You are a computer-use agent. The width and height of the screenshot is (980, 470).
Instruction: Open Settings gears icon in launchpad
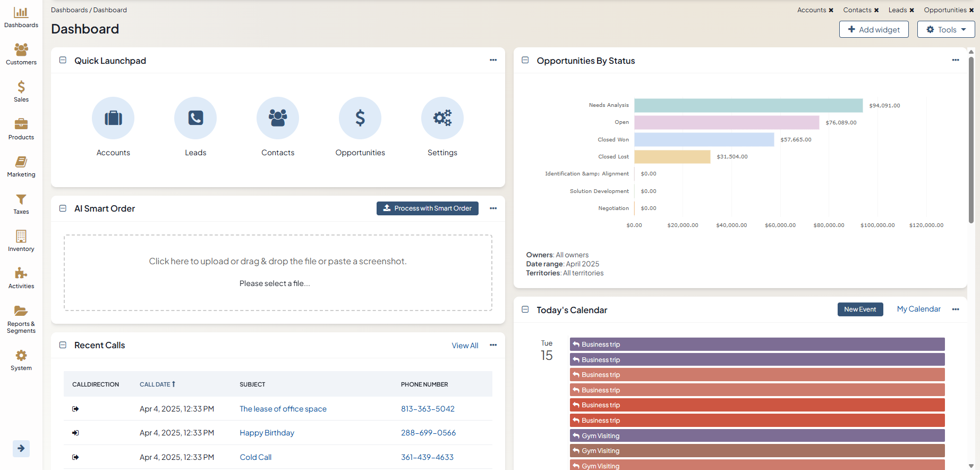442,118
